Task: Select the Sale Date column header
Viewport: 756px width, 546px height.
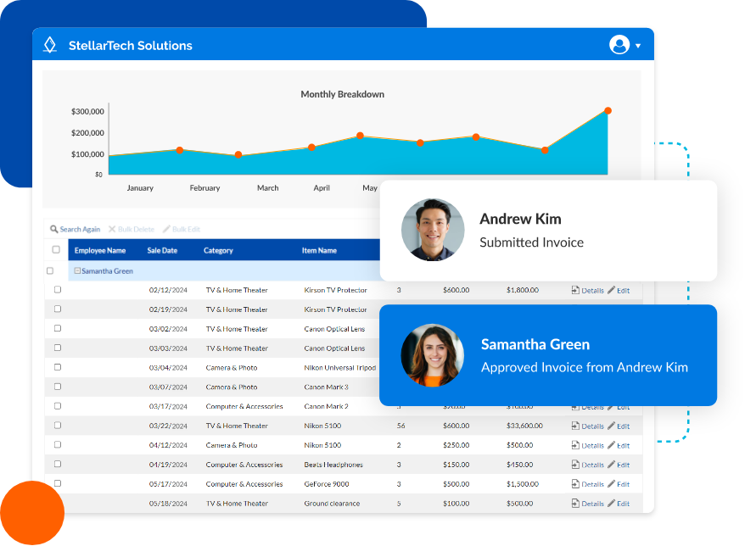Action: [160, 250]
